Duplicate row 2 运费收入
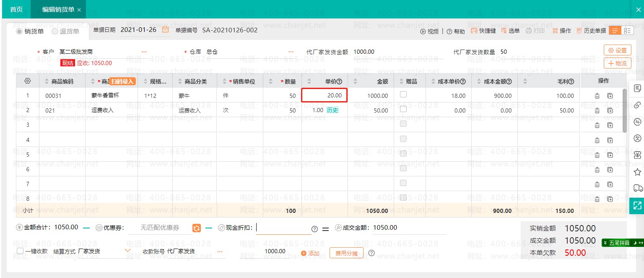This screenshot has height=278, width=644. pyautogui.click(x=610, y=110)
